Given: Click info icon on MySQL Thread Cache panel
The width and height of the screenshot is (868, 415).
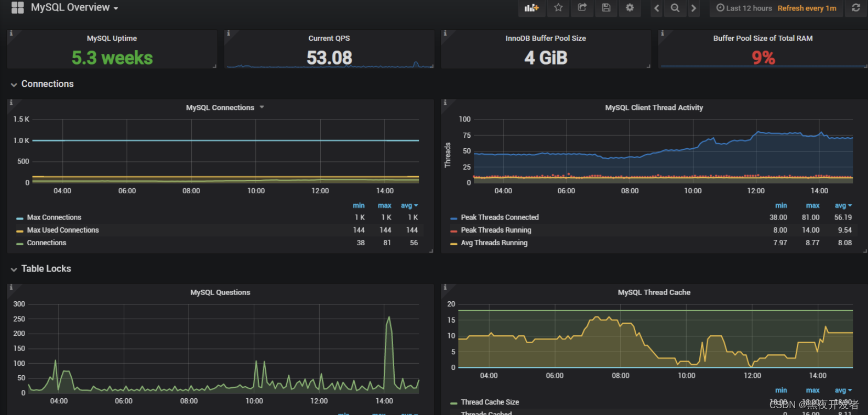Looking at the screenshot, I should coord(445,287).
